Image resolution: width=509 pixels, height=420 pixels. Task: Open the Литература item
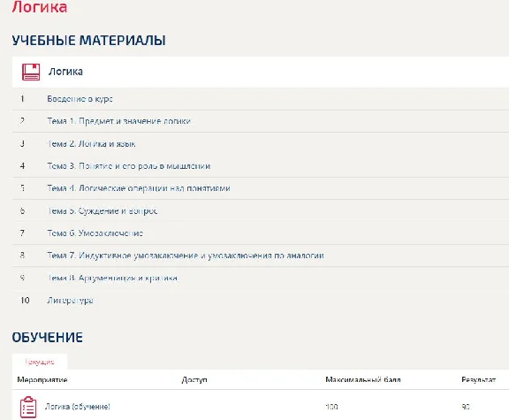(70, 301)
